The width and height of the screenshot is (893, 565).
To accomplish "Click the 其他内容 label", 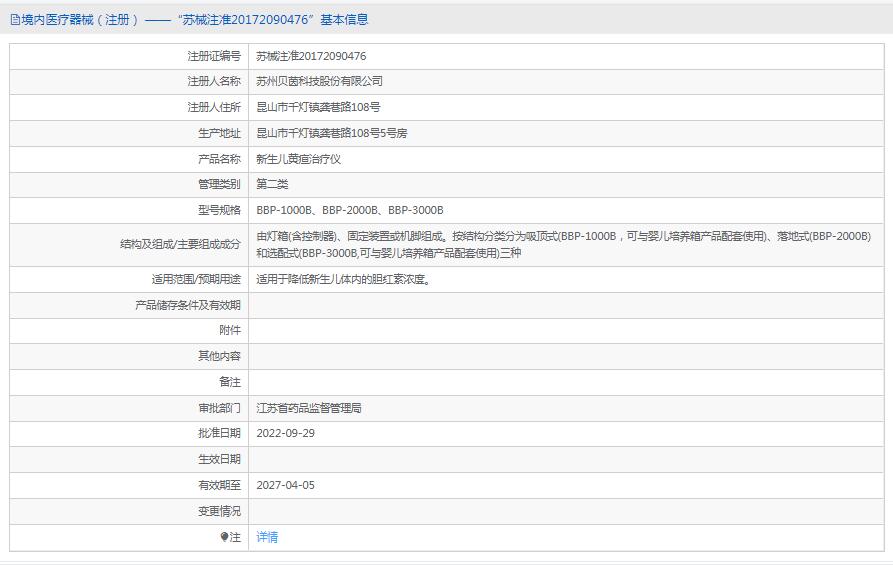I will tap(219, 356).
